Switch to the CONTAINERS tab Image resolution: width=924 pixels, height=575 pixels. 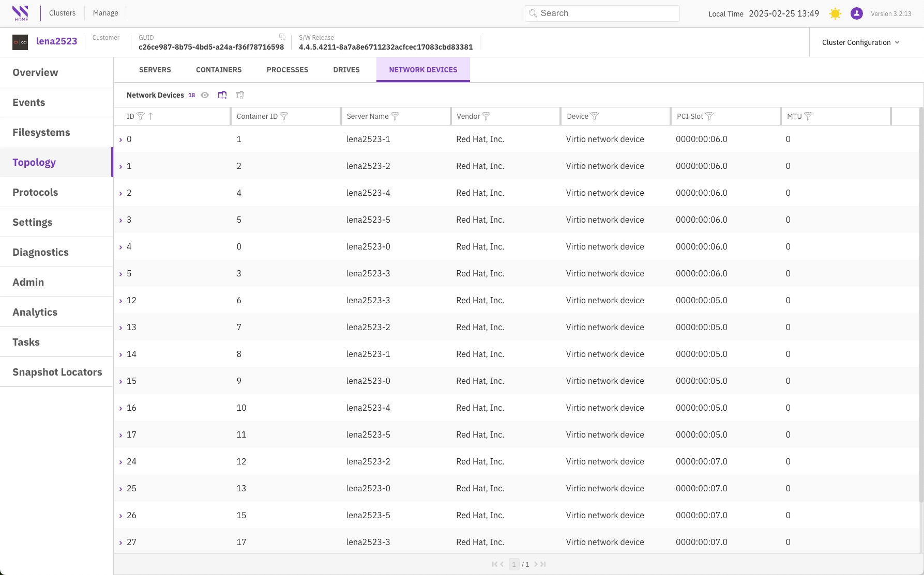click(219, 70)
